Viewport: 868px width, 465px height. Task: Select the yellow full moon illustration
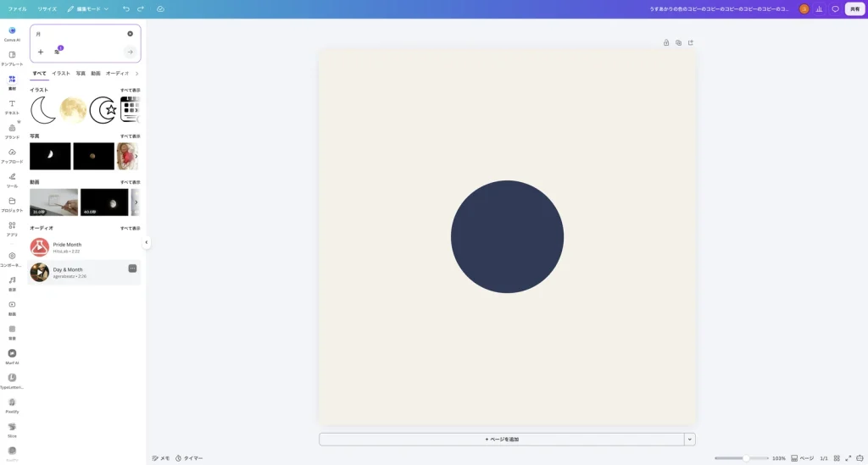click(73, 110)
